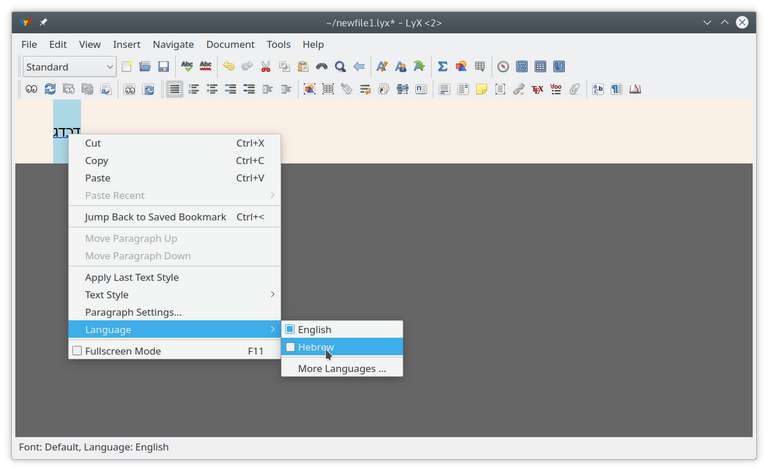Toggle continuous spellcheck red-underlined Abc icon
This screenshot has height=471, width=768.
point(206,67)
